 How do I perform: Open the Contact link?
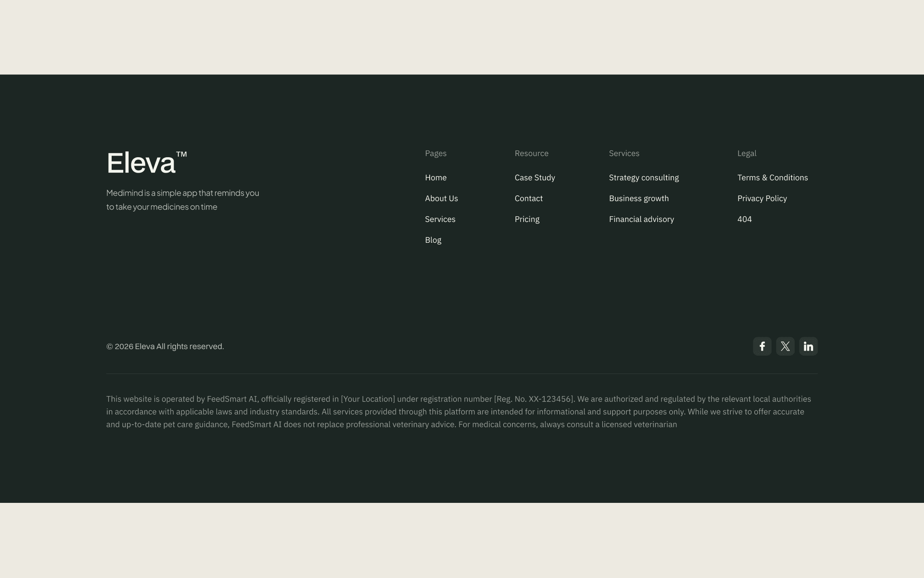point(529,198)
